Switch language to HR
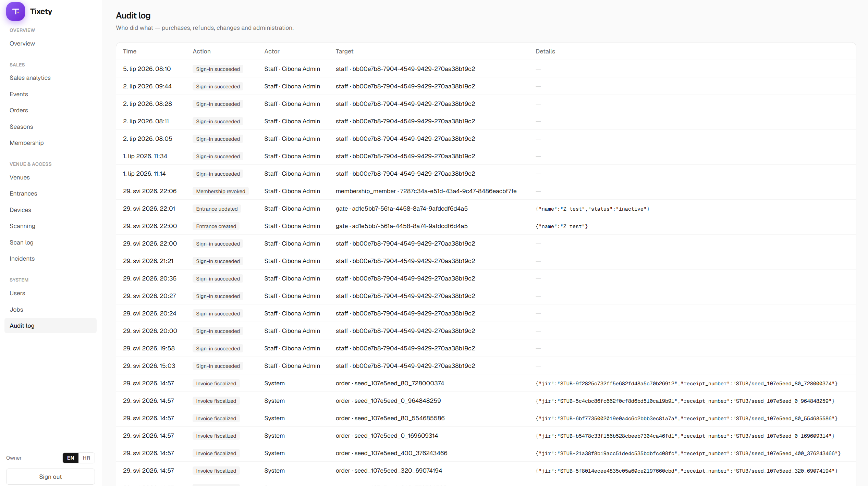Image resolution: width=868 pixels, height=486 pixels. click(86, 458)
